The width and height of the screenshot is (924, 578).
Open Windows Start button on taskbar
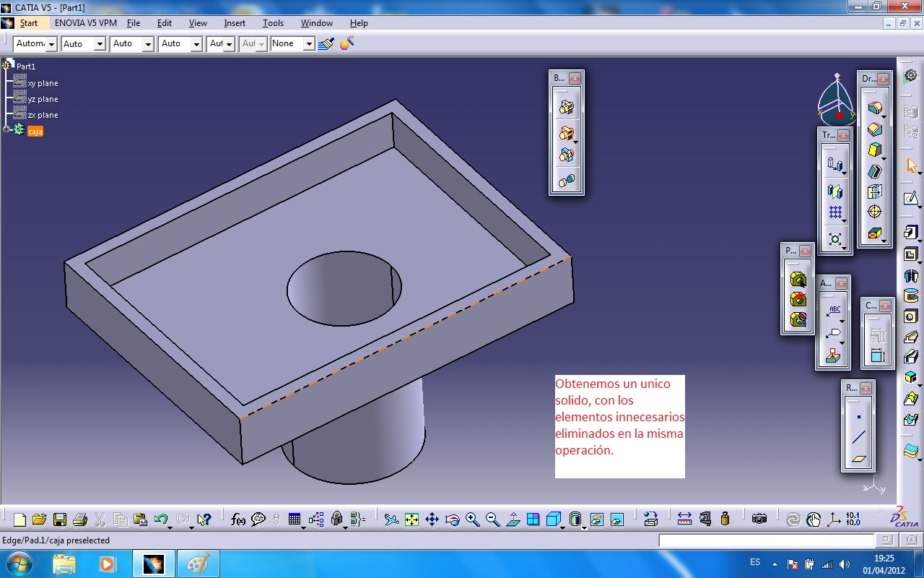pos(18,564)
